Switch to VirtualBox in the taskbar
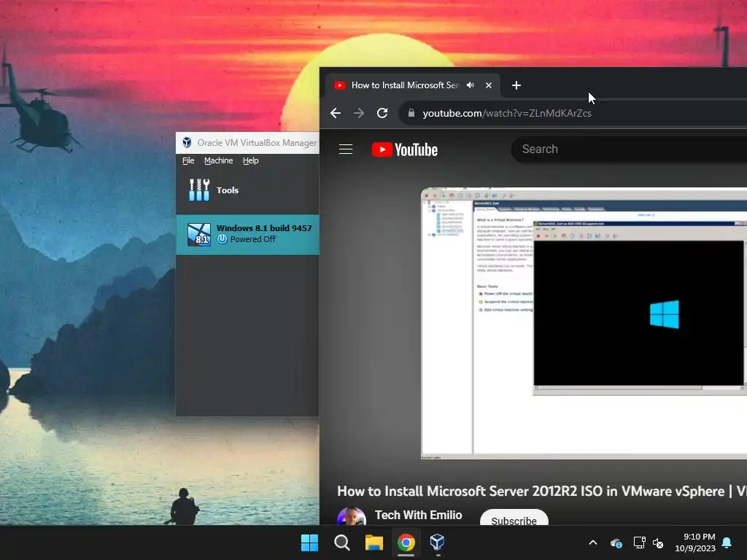Screen dimensions: 747x560 click(438, 542)
